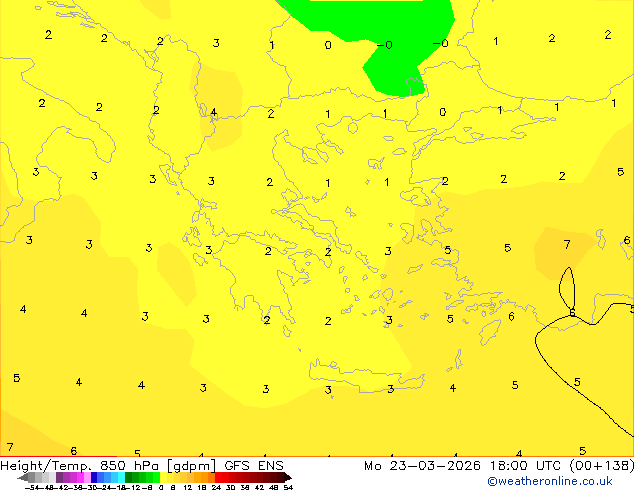634x490 pixels.
Task: Select the dark purple legend swatch
Action: (x=59, y=477)
